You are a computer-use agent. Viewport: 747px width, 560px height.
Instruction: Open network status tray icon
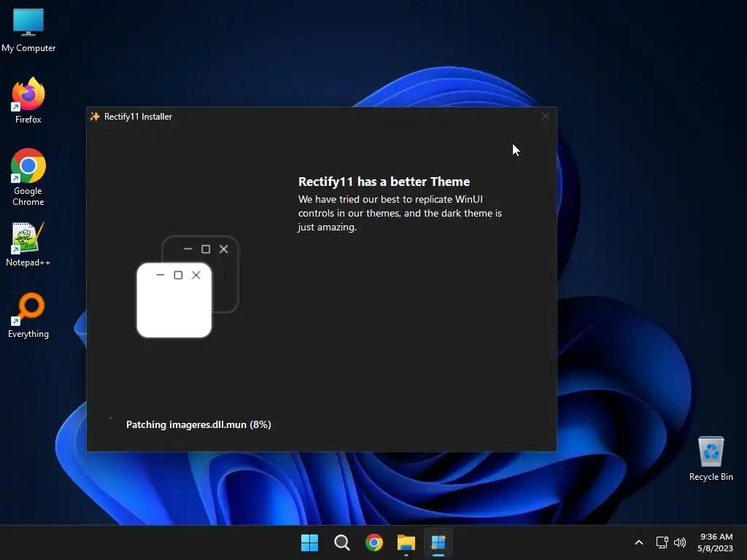tap(662, 542)
